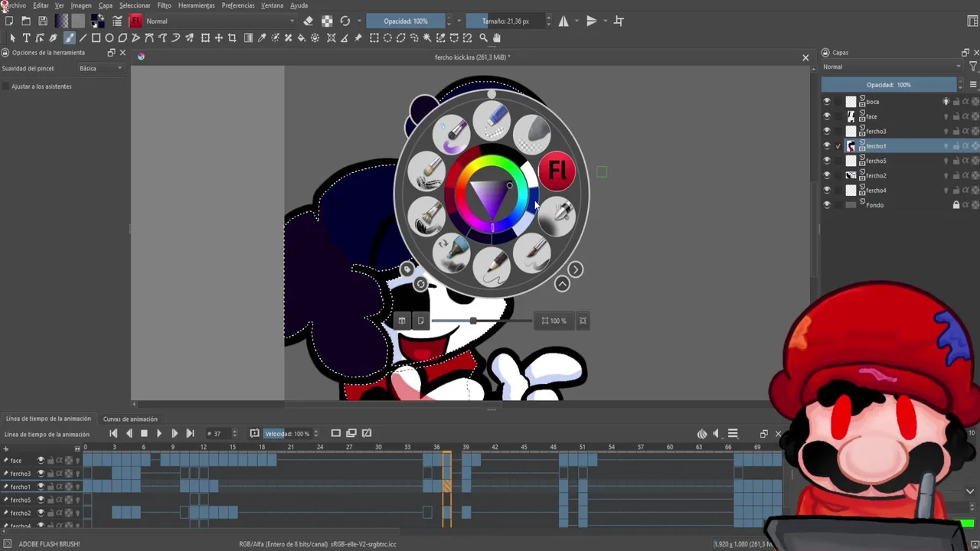Play the animation in the timeline
This screenshot has width=980, height=551.
[x=158, y=434]
